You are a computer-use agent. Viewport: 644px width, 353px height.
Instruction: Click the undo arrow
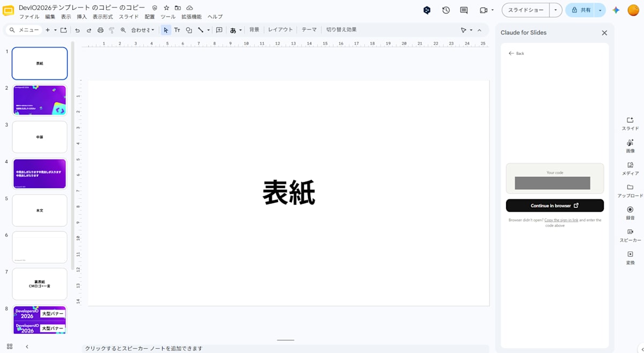point(77,30)
